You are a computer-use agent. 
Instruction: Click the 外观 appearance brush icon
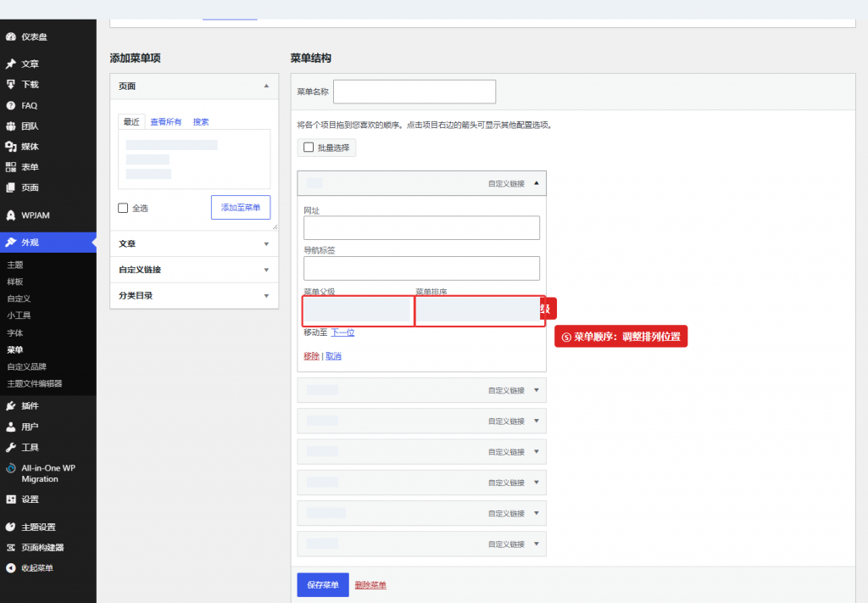click(10, 242)
